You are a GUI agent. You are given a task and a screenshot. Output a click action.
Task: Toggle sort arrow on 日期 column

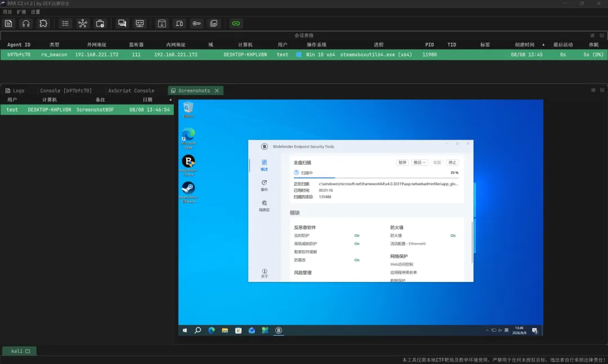(x=170, y=100)
